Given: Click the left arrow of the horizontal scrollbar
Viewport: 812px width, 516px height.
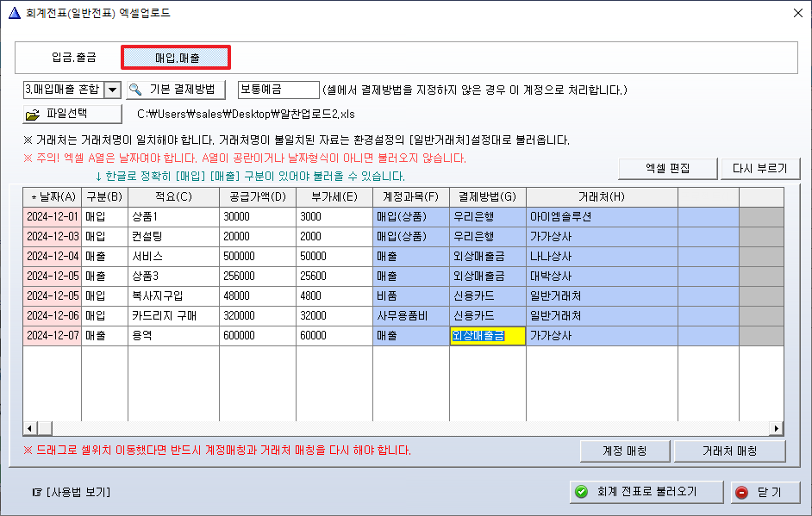Looking at the screenshot, I should 29,428.
